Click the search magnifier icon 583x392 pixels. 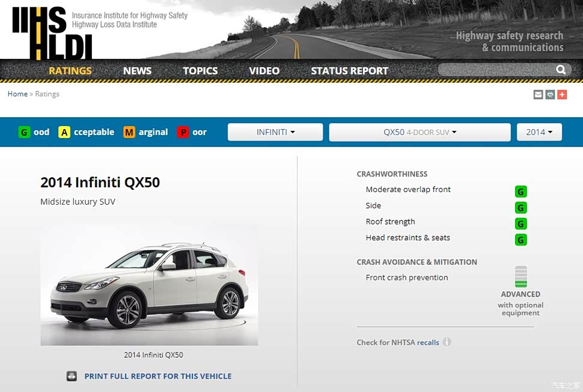tap(561, 70)
